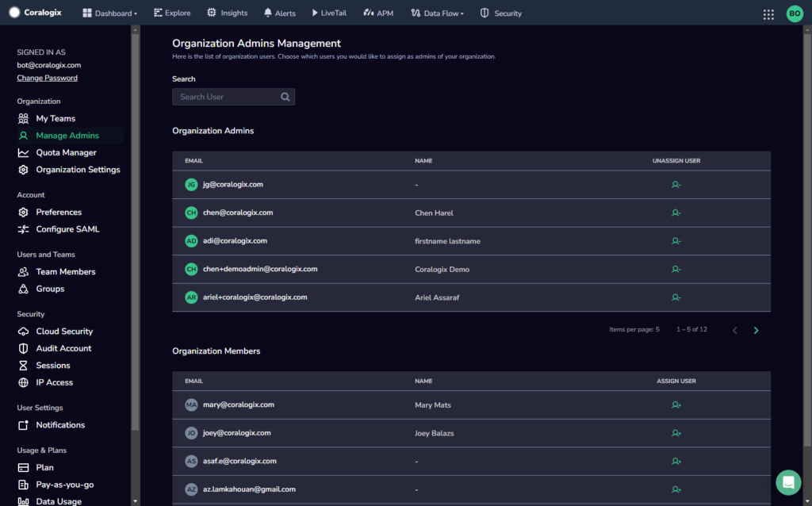Click the sidebar vertical scrollbar
This screenshot has width=812, height=506.
tap(135, 233)
